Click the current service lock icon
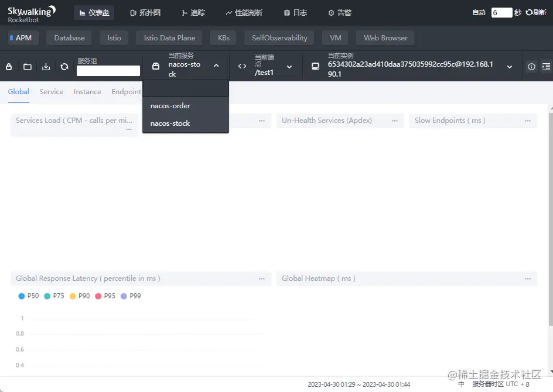Screen dimensions: 553x392 pos(156,66)
